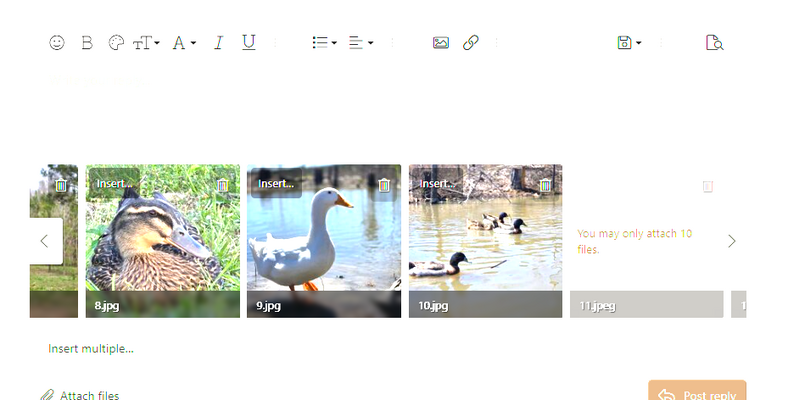This screenshot has height=400, width=788.
Task: Delete the 9.jpg attachment with trash icon
Action: click(384, 185)
